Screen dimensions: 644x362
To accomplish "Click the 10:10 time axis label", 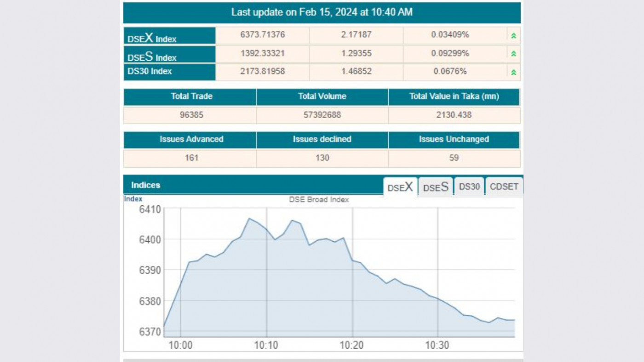I will 266,345.
